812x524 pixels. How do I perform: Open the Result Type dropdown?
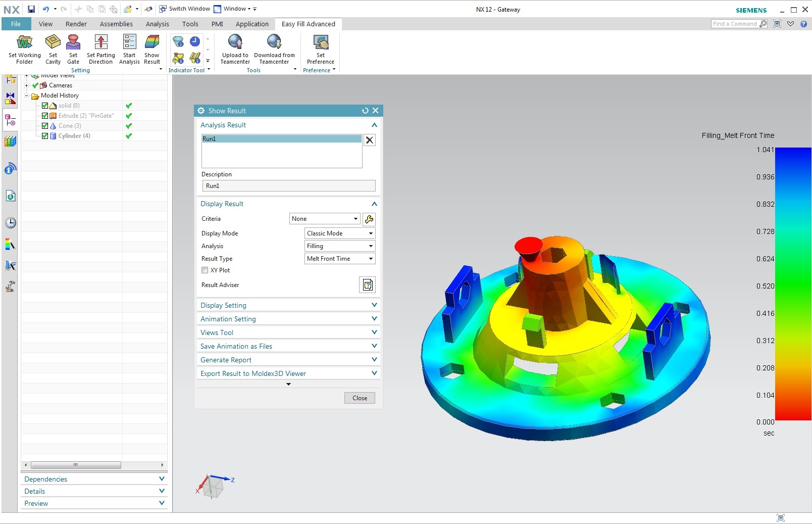pos(340,259)
